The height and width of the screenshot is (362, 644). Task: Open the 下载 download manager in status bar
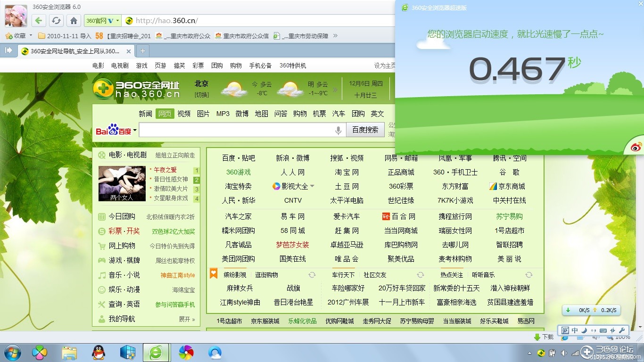(x=544, y=337)
